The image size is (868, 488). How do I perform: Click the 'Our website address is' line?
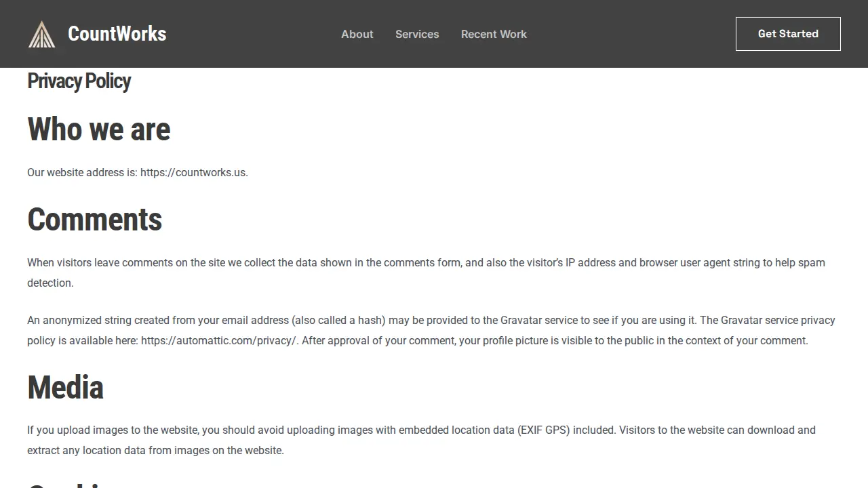[138, 172]
